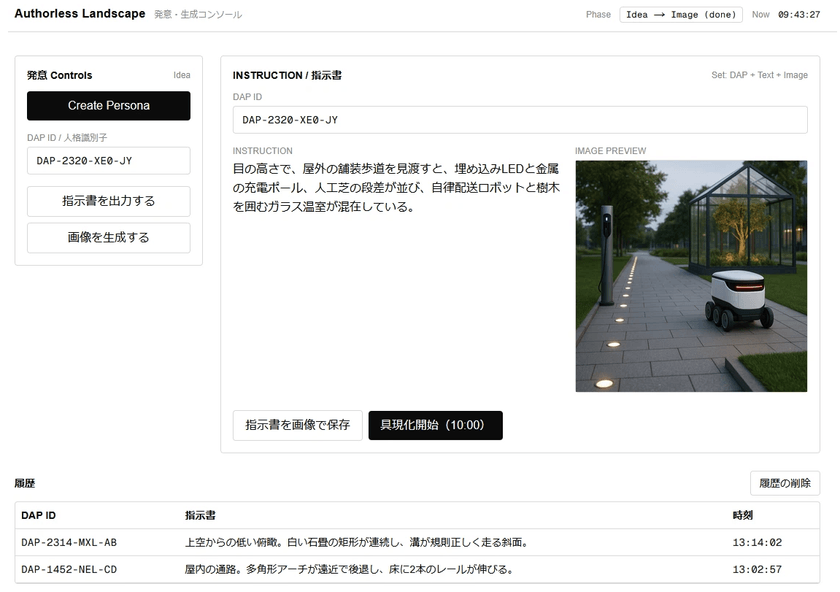Click the DAP ID field in Instruction panel
840x592 pixels.
click(519, 120)
